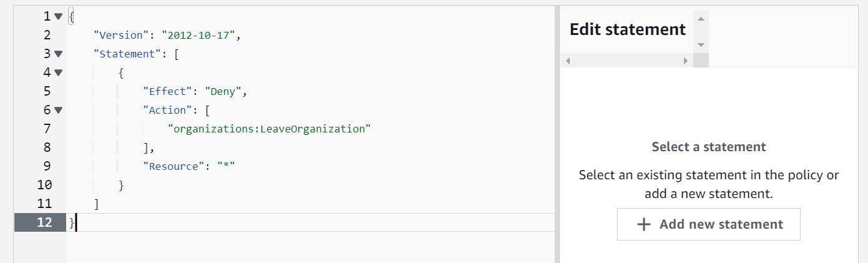This screenshot has height=263, width=868.
Task: Collapse the Action array fold arrow on line 6
Action: pyautogui.click(x=59, y=110)
